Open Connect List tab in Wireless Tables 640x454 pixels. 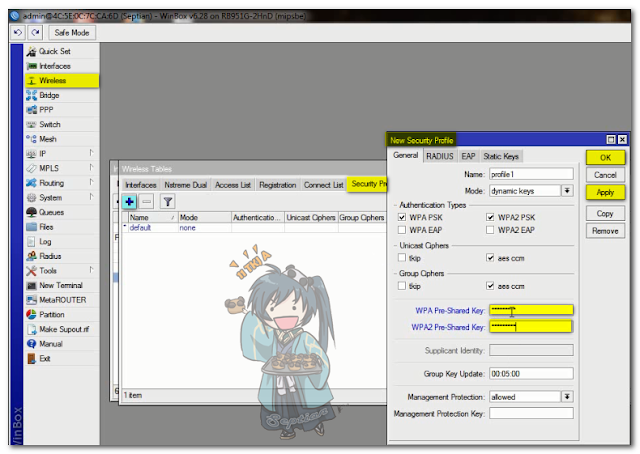click(324, 185)
